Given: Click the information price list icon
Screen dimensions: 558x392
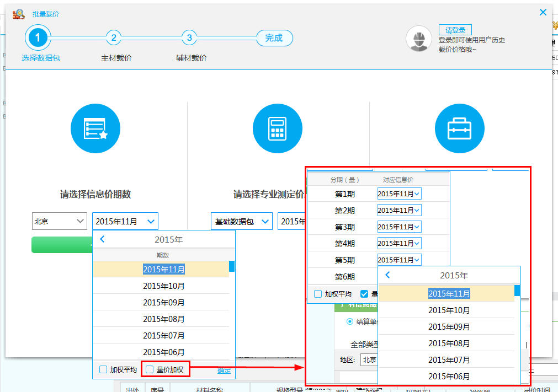Looking at the screenshot, I should 95,128.
